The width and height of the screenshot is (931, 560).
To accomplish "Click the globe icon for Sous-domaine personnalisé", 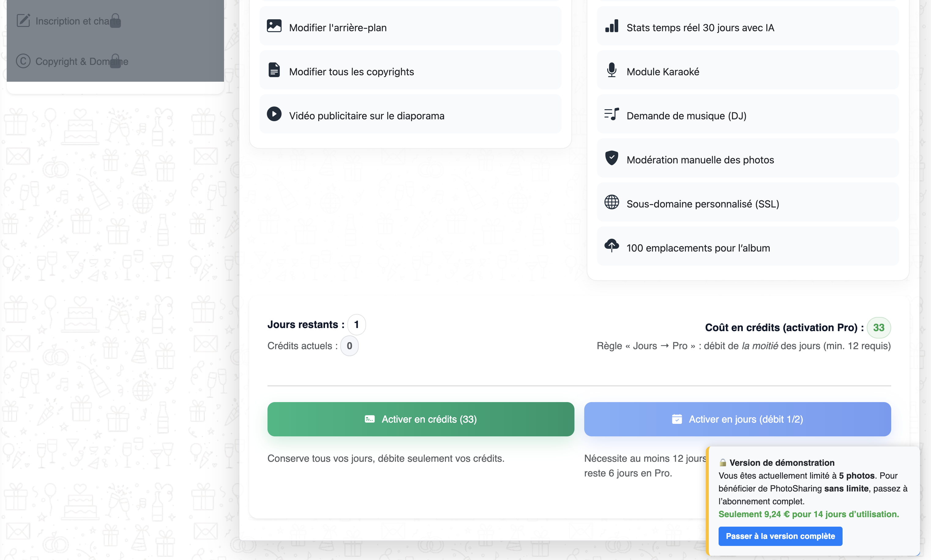I will [x=612, y=202].
